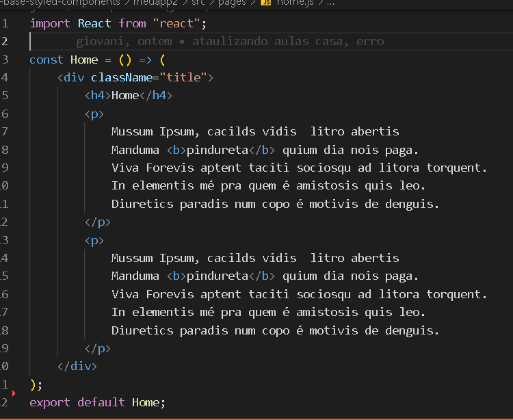Click the "title" string value
The height and width of the screenshot is (420, 513).
[183, 77]
